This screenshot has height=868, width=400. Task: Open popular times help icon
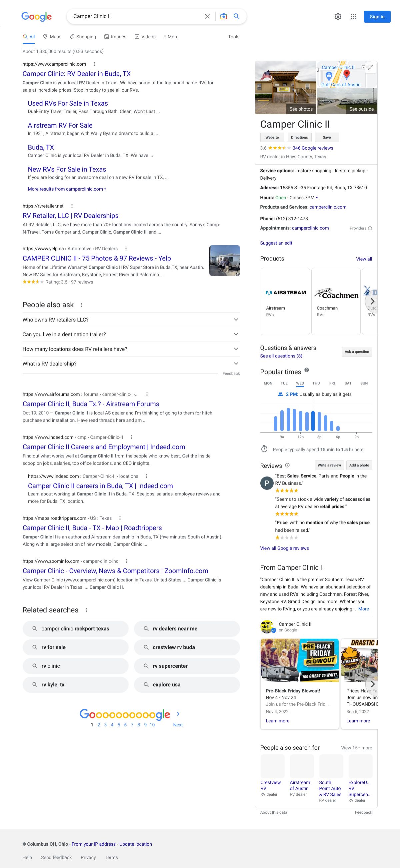pos(307,370)
